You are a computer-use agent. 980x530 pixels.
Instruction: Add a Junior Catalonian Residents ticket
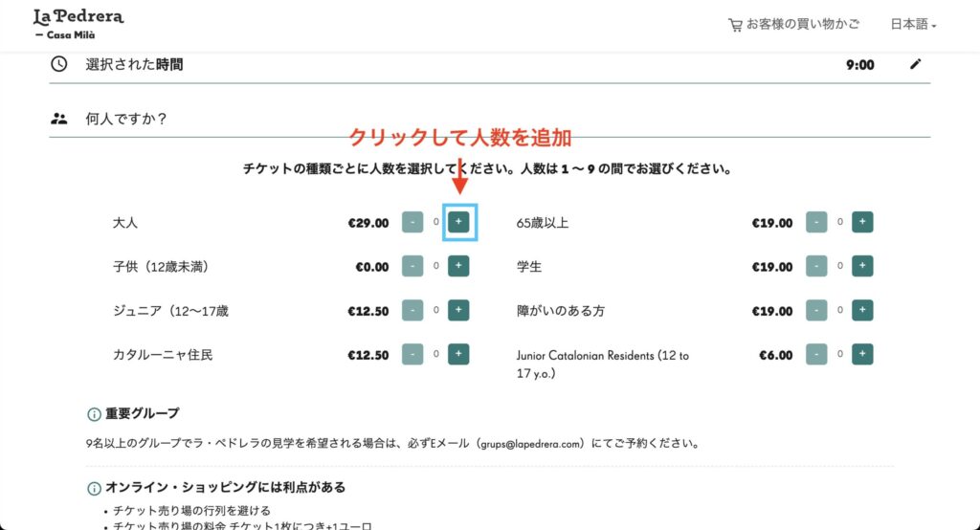[862, 355]
